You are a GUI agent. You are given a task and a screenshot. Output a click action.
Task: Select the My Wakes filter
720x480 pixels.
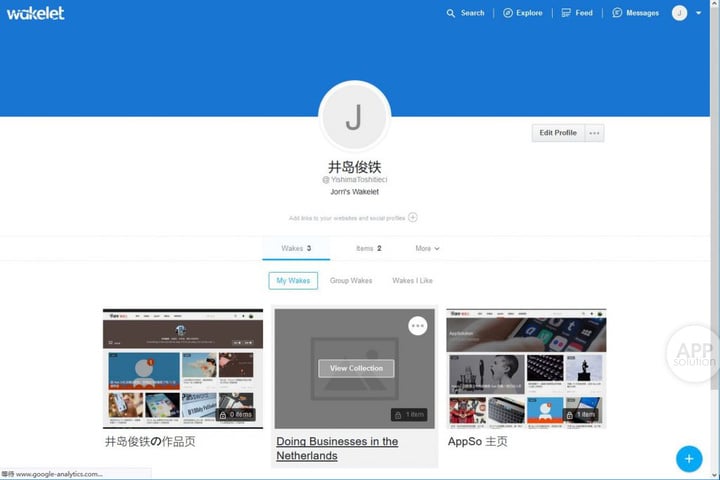click(293, 281)
